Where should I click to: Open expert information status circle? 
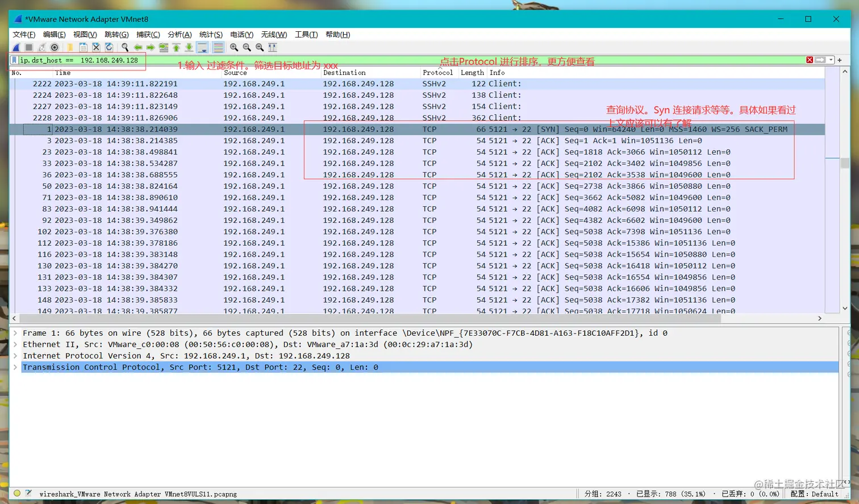pos(17,494)
